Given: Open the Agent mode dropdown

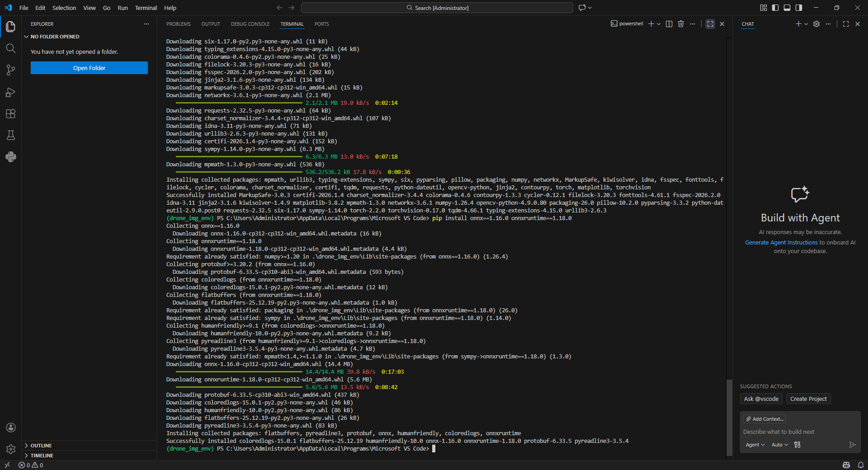Looking at the screenshot, I should 755,445.
